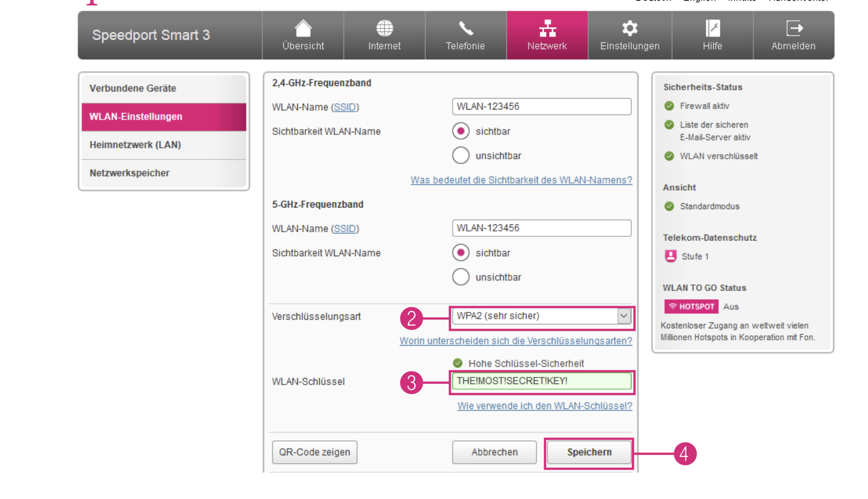868x499 pixels.
Task: Click the Netzwerk network icon
Action: (547, 28)
